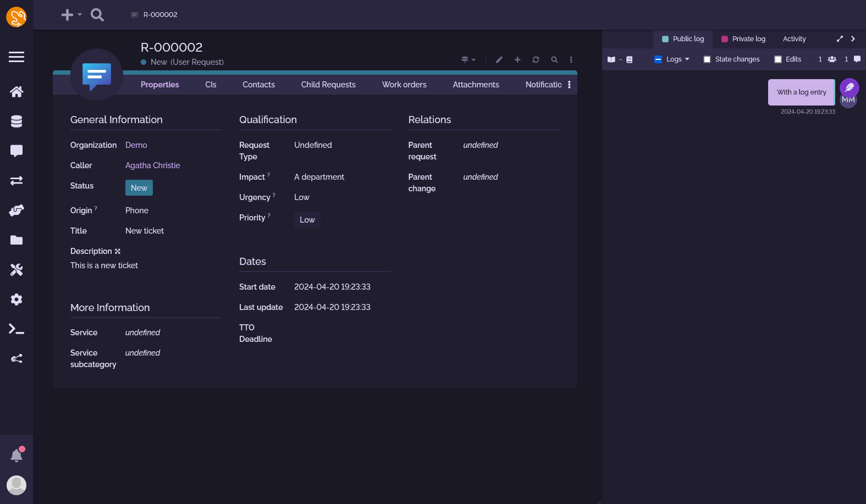Open the folder sidebar icon
This screenshot has height=504, width=866.
pyautogui.click(x=16, y=240)
